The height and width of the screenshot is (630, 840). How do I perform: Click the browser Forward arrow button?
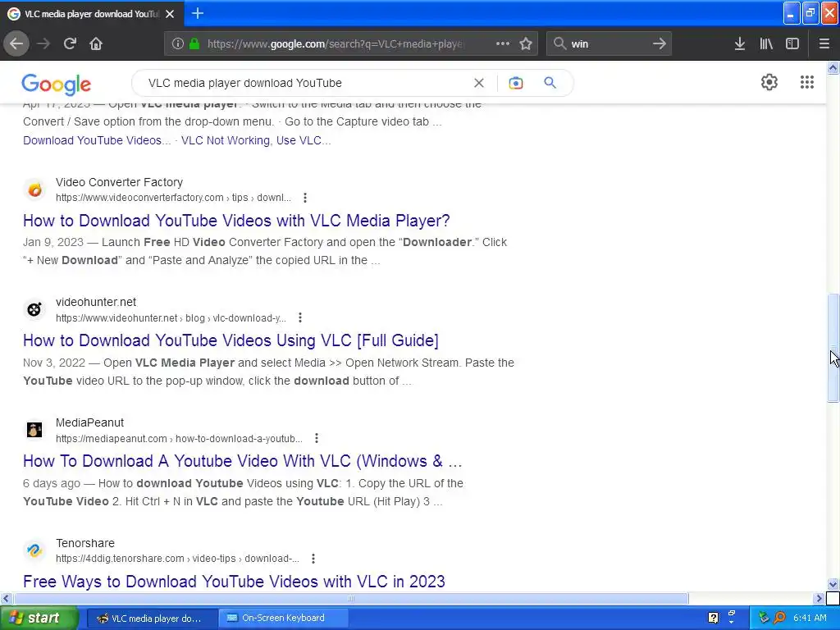click(43, 43)
